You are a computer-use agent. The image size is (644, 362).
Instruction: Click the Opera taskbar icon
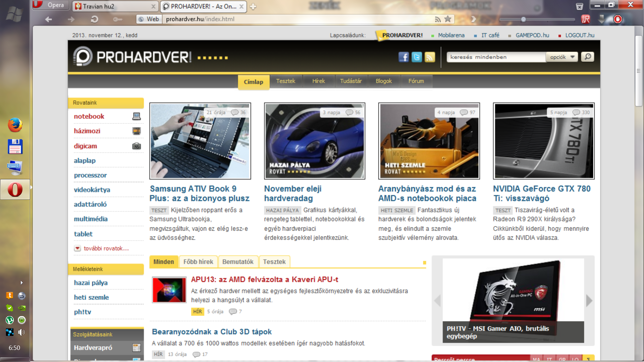15,189
